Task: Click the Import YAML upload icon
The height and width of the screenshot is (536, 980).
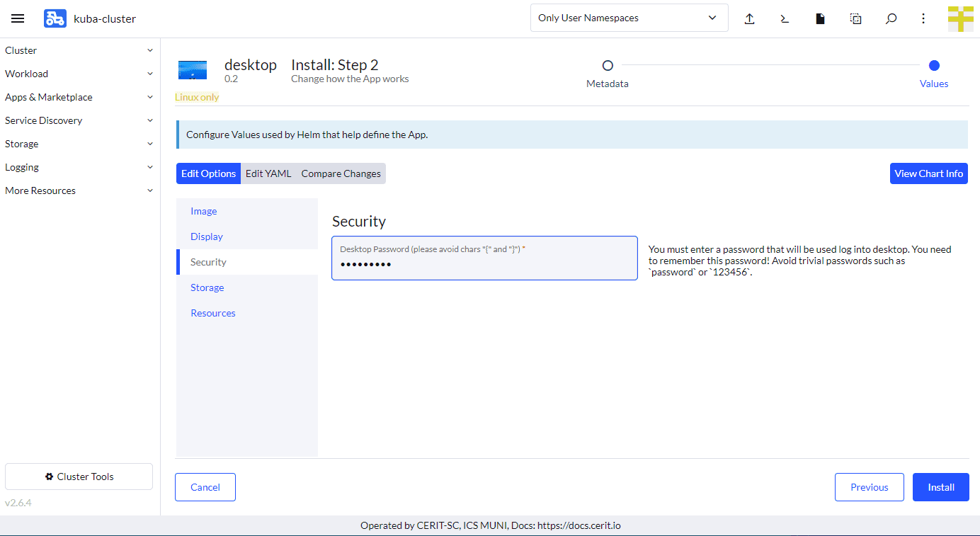Action: pyautogui.click(x=749, y=18)
